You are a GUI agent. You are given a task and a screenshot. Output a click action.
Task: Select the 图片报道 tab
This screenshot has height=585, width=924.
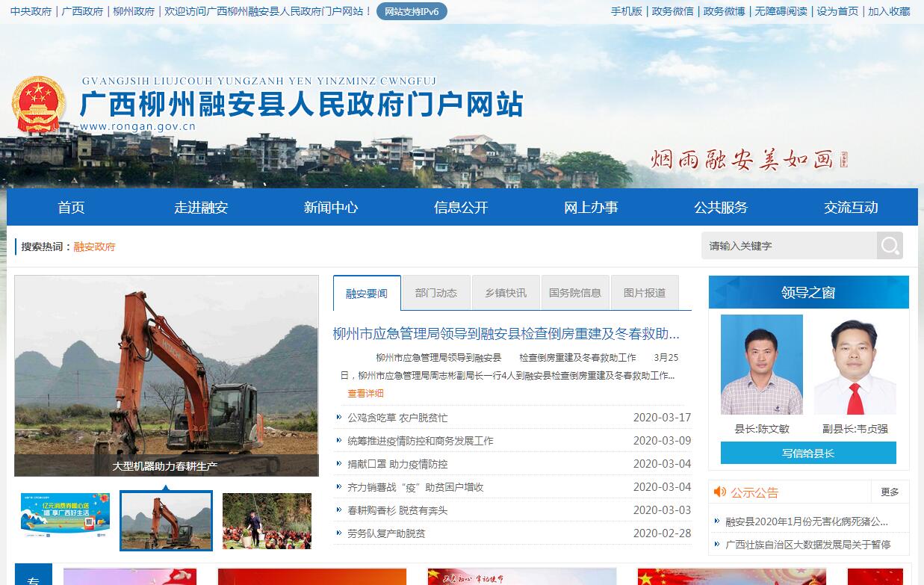(x=644, y=293)
